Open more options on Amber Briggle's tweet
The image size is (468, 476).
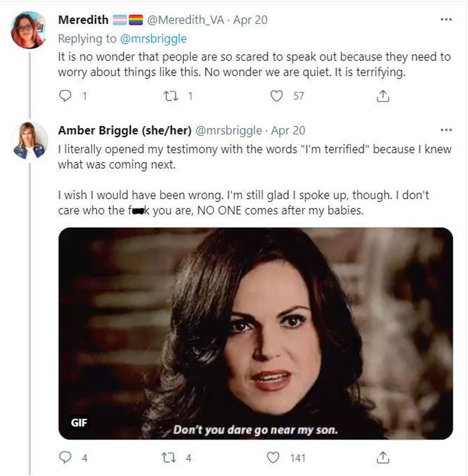445,130
